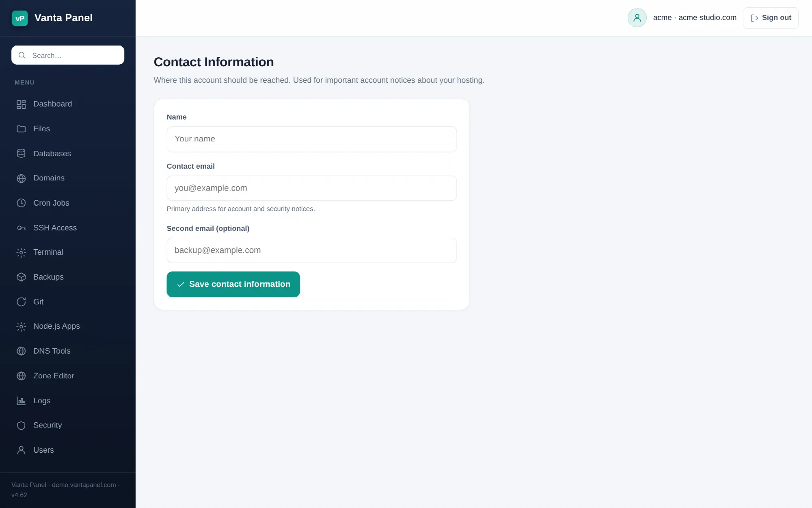
Task: Click the Vanta Panel logo icon
Action: (x=19, y=18)
